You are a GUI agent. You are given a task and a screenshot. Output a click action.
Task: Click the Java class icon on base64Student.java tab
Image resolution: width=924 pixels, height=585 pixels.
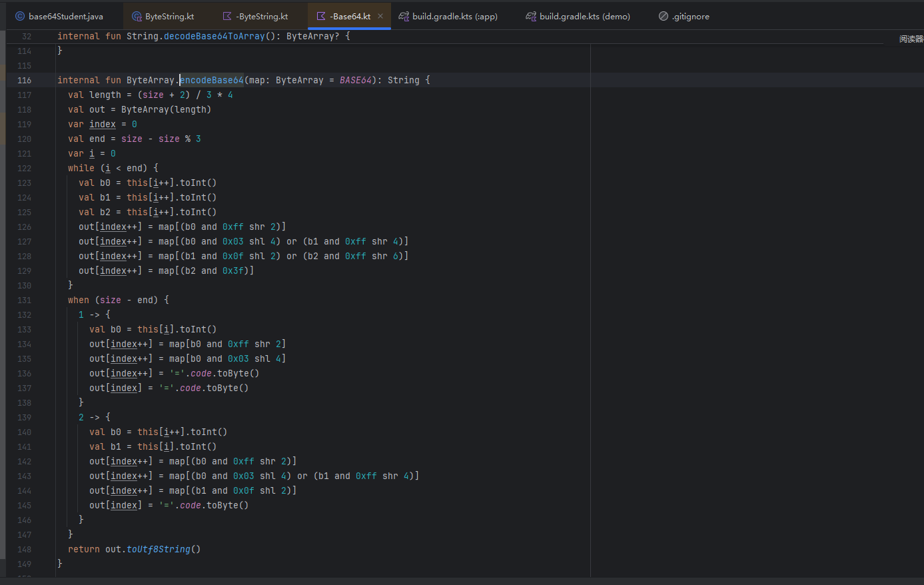coord(20,16)
